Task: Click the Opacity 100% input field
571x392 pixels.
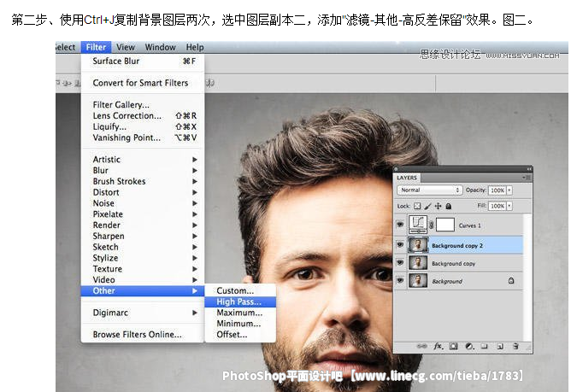Action: (497, 190)
